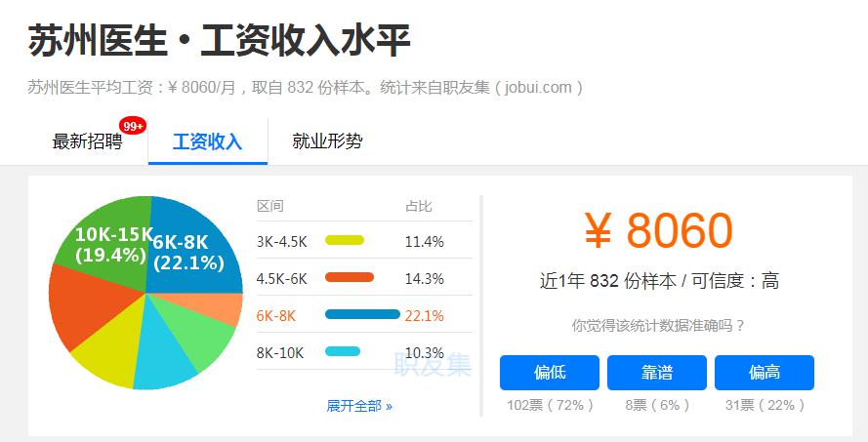Vote 偏低 on salary accuracy
Viewport: 868px width, 442px height.
coord(548,373)
